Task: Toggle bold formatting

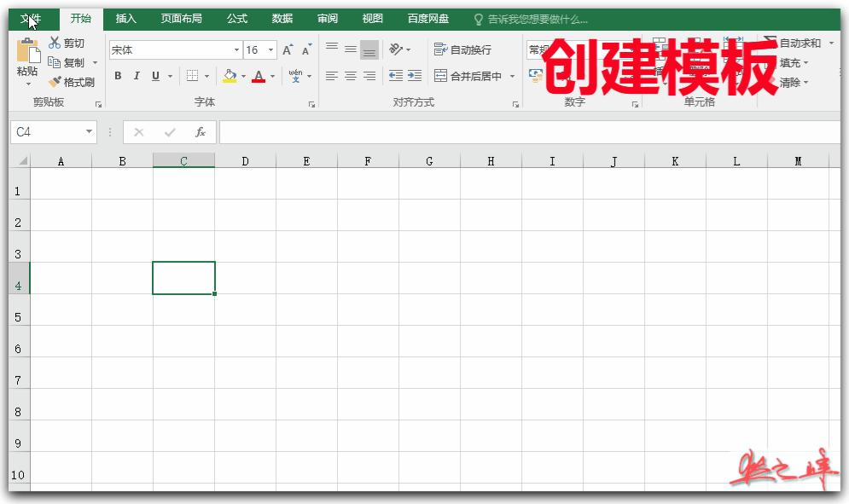Action: (x=118, y=76)
